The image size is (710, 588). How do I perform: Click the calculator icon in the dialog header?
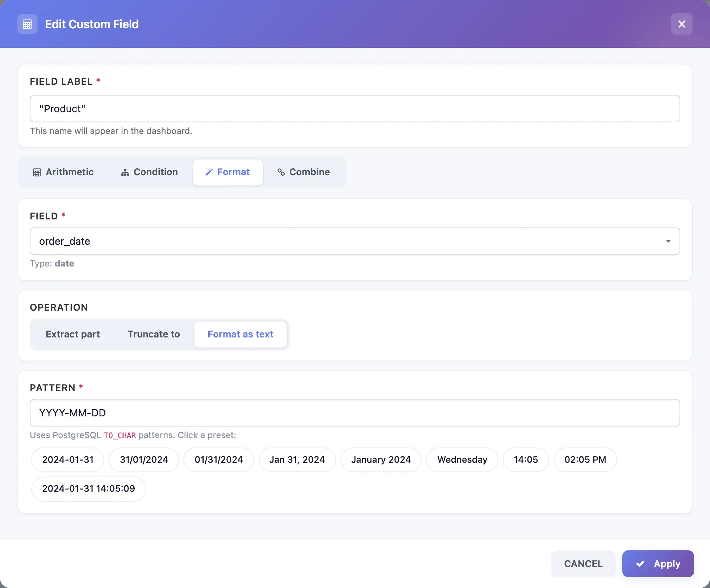tap(28, 24)
